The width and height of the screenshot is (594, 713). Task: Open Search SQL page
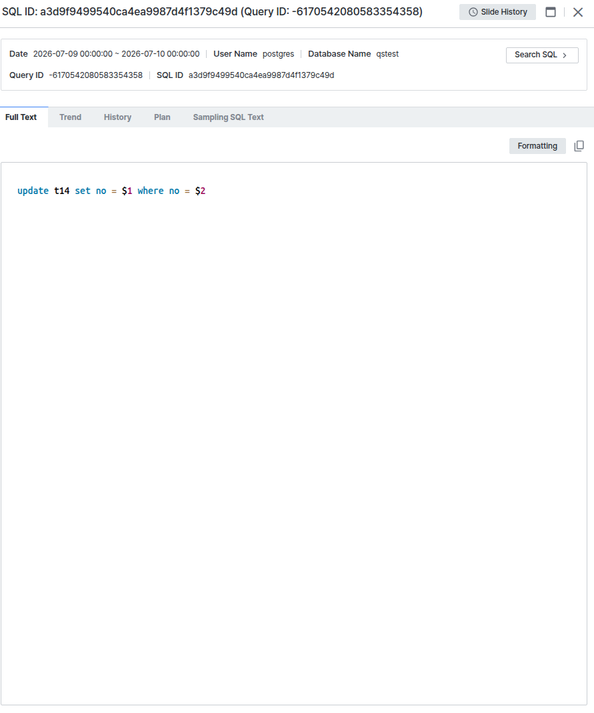coord(542,55)
